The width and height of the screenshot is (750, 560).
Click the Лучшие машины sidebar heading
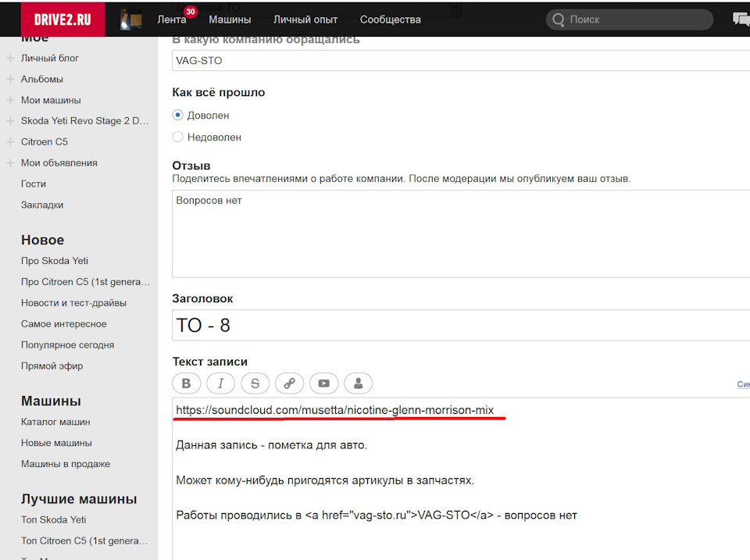pyautogui.click(x=79, y=499)
